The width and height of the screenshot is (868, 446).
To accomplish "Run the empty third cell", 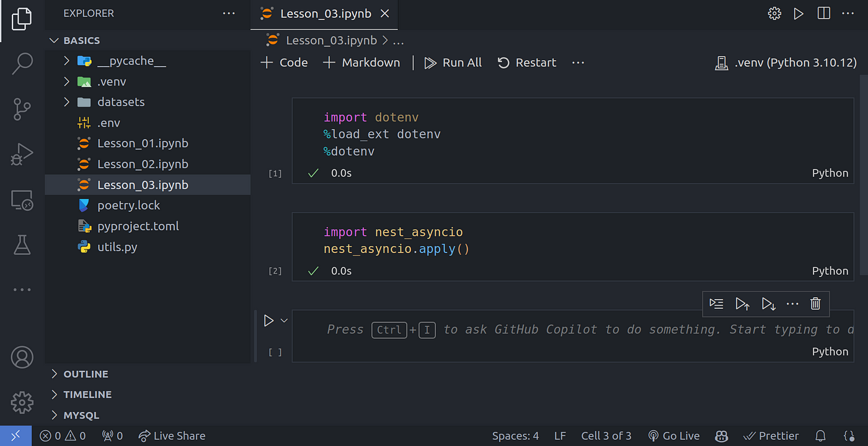I will coord(268,321).
